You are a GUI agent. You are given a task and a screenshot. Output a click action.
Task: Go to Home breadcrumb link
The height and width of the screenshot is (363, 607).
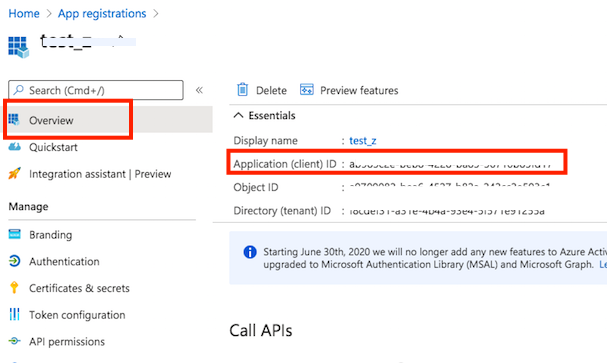pyautogui.click(x=24, y=14)
